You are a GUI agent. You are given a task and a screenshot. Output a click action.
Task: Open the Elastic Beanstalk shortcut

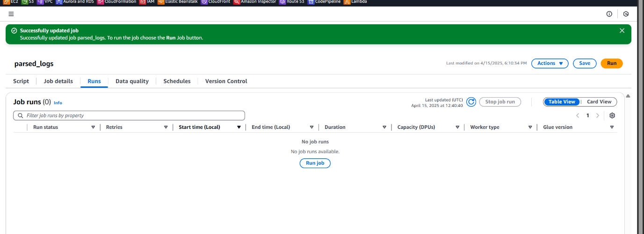click(178, 2)
